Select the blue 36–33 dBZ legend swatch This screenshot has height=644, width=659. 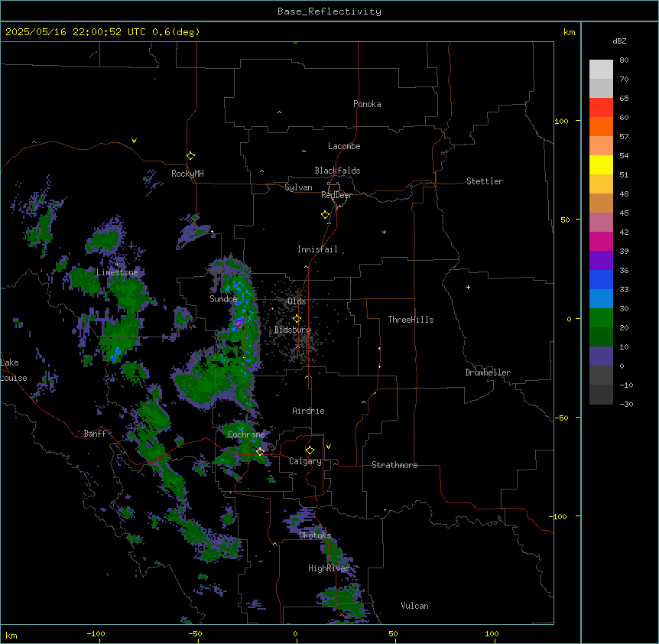coord(601,280)
